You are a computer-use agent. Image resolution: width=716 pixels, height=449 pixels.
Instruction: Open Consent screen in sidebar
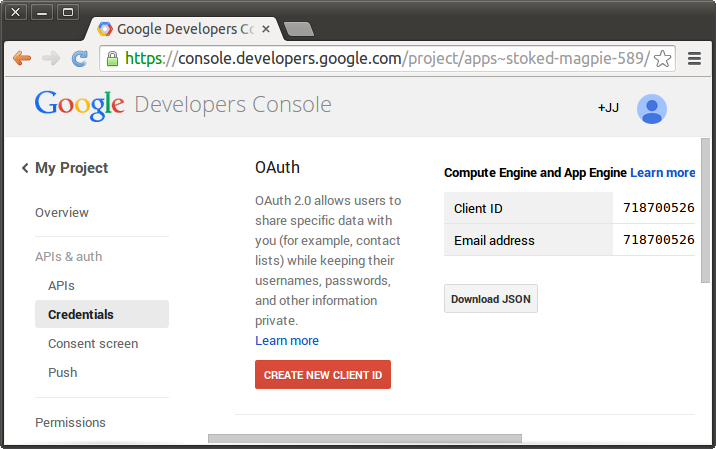click(x=93, y=343)
